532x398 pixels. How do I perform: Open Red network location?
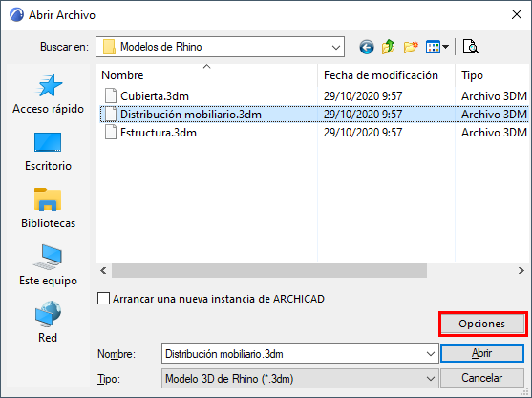click(48, 322)
